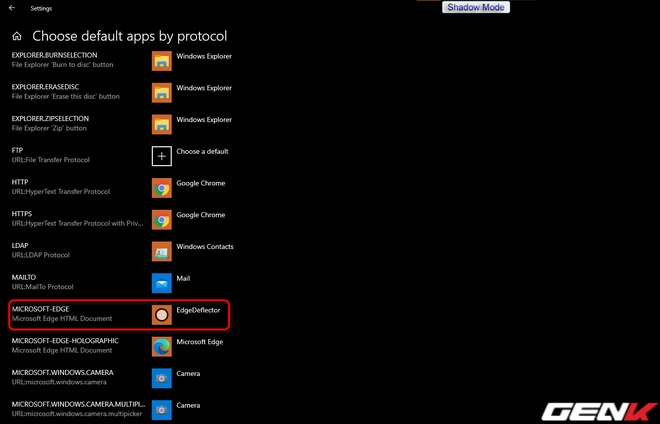This screenshot has width=660, height=424.
Task: Click File Explorer 'Zip' button description
Action: pyautogui.click(x=49, y=128)
